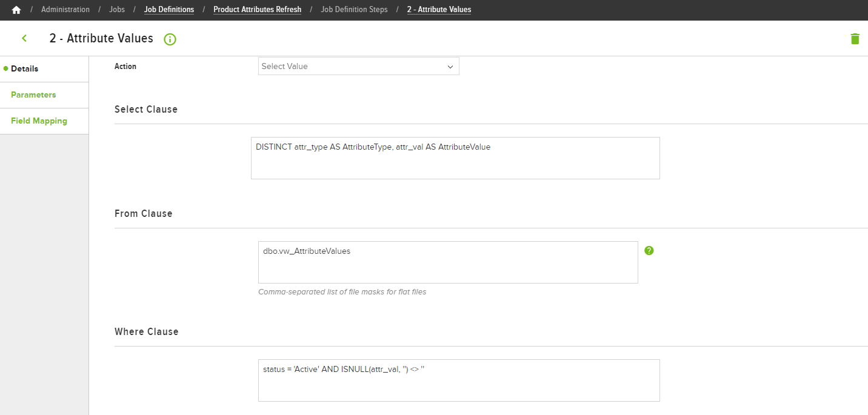The image size is (868, 415).
Task: Click the flat files hint text
Action: point(342,292)
